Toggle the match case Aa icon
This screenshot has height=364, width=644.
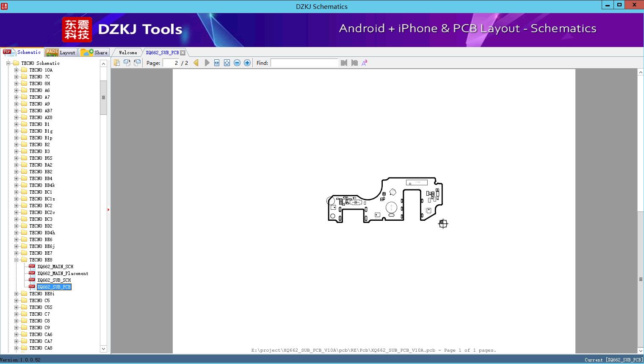364,63
